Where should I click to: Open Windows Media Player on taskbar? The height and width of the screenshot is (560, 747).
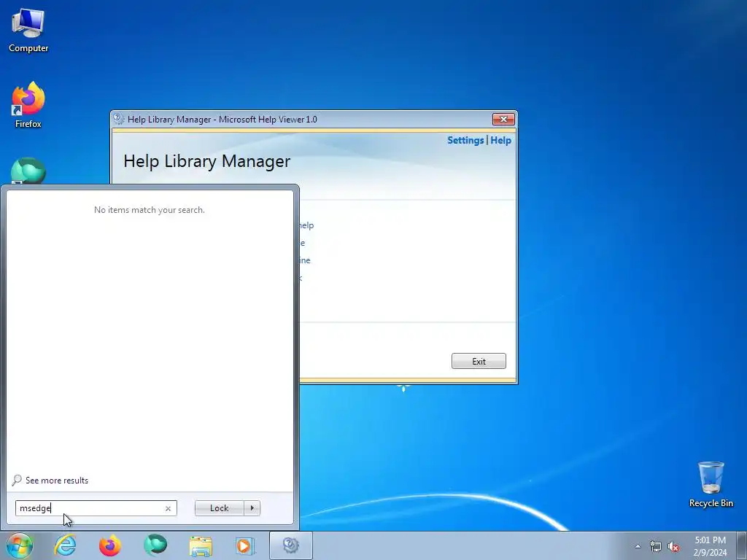click(245, 545)
